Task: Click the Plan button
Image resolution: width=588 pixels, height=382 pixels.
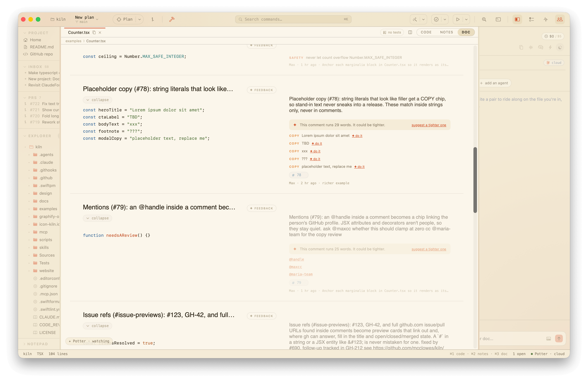Action: [x=125, y=19]
